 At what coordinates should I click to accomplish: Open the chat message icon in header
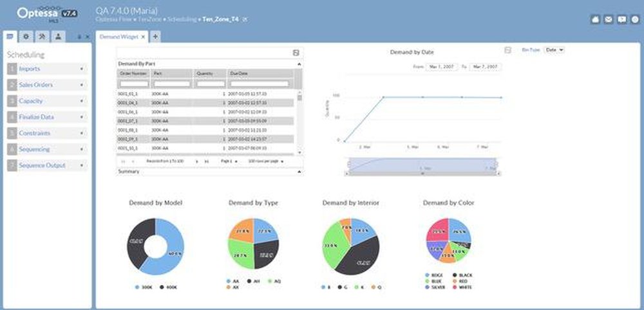[x=622, y=19]
